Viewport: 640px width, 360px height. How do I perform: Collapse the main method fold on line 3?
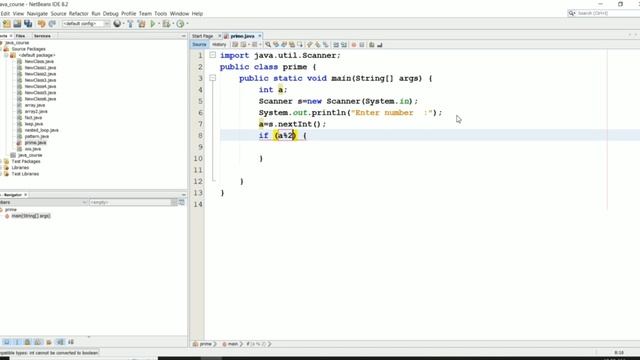pos(213,78)
